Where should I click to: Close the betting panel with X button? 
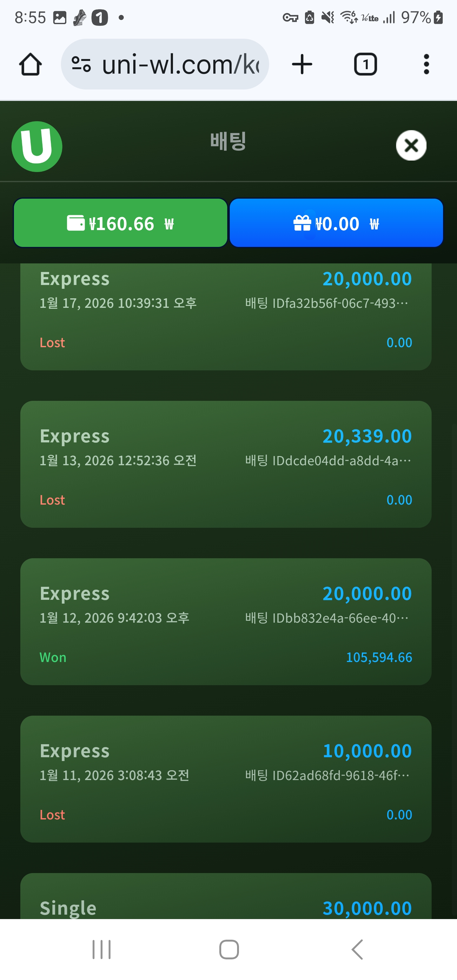tap(411, 145)
